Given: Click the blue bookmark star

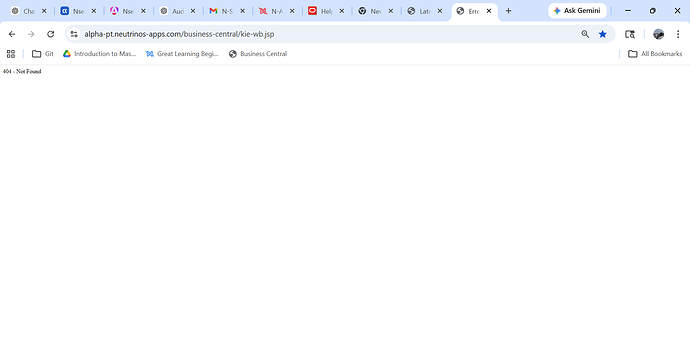Looking at the screenshot, I should coord(602,34).
